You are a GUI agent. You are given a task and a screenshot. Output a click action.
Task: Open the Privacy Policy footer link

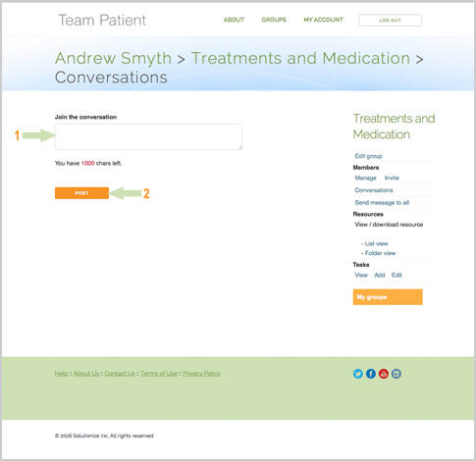[201, 374]
